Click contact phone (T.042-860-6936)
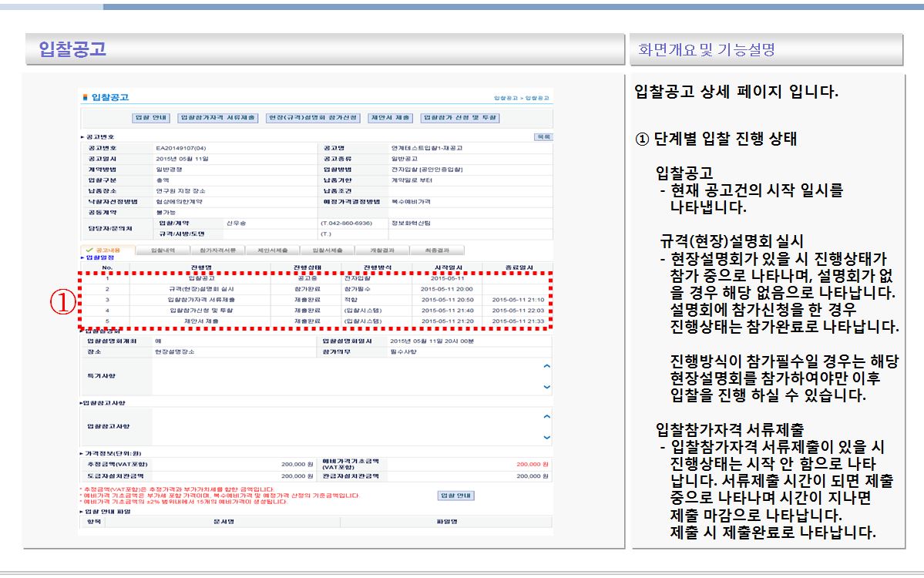924x578 pixels. point(347,223)
